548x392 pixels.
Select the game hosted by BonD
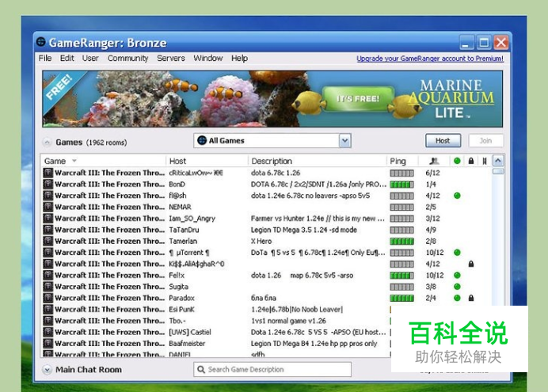267,184
